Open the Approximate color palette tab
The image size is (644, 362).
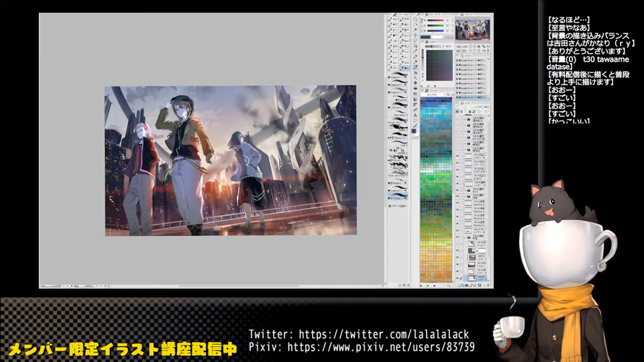click(x=431, y=42)
